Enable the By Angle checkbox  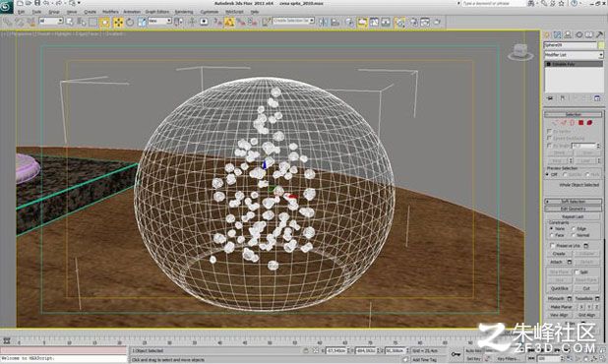click(549, 146)
